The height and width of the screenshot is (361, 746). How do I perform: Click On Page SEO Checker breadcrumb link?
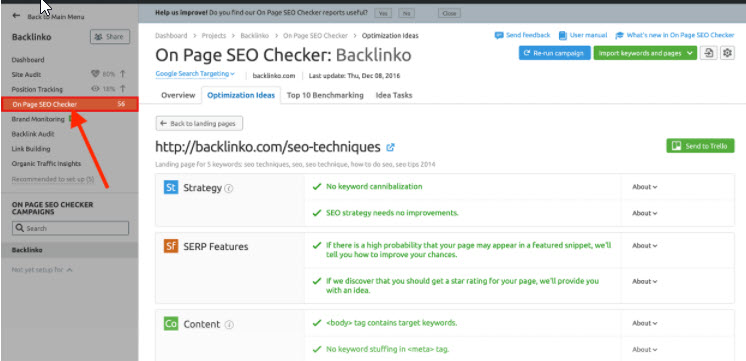(x=315, y=36)
